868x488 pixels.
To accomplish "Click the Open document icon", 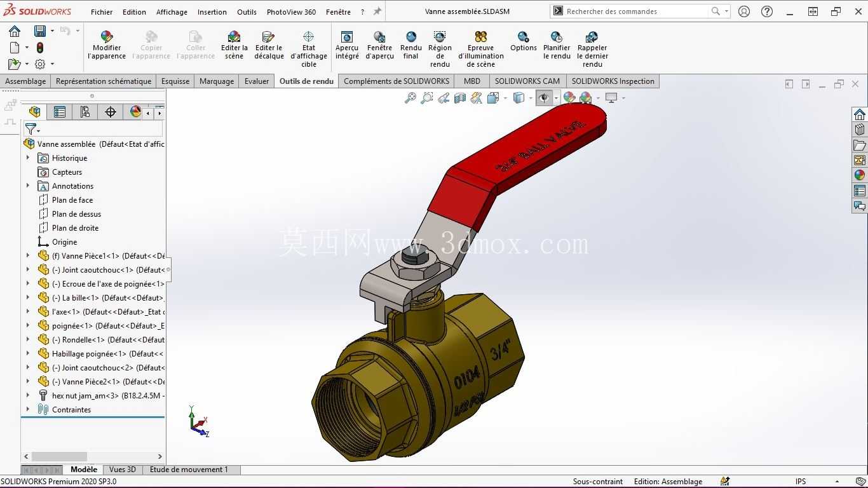I will 14,64.
